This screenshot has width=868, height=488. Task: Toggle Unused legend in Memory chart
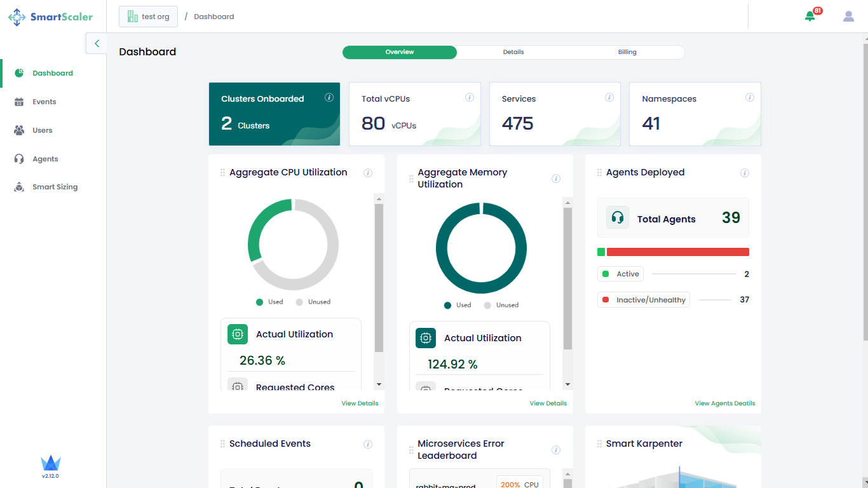pyautogui.click(x=501, y=305)
